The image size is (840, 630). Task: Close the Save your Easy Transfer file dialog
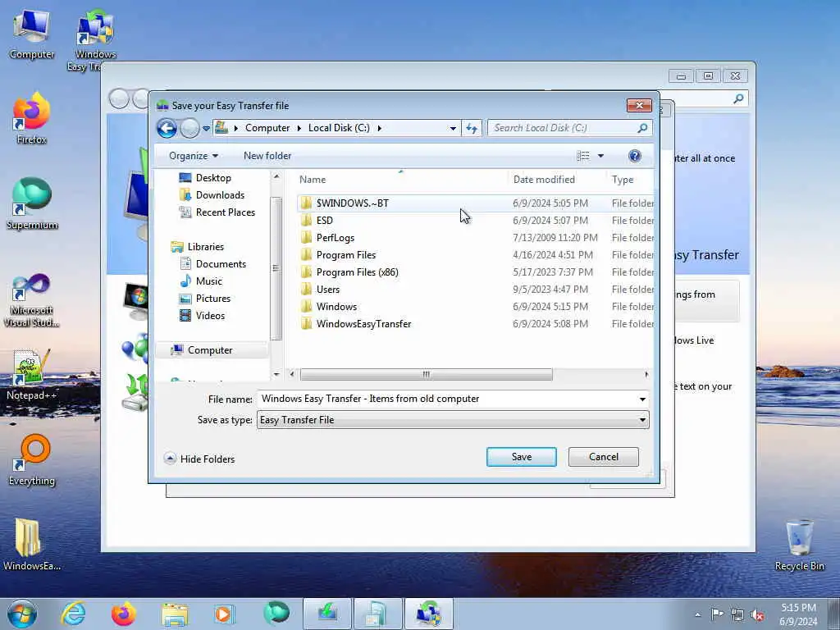[639, 106]
